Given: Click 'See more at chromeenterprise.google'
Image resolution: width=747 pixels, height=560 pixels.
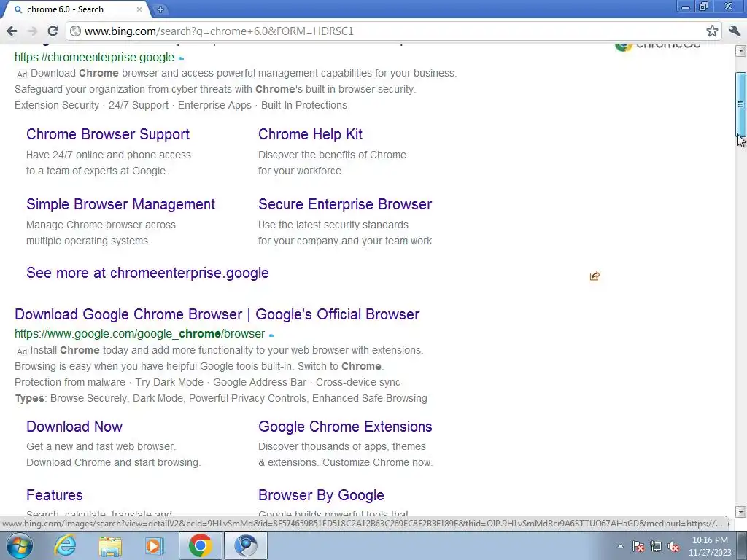Looking at the screenshot, I should [x=147, y=273].
